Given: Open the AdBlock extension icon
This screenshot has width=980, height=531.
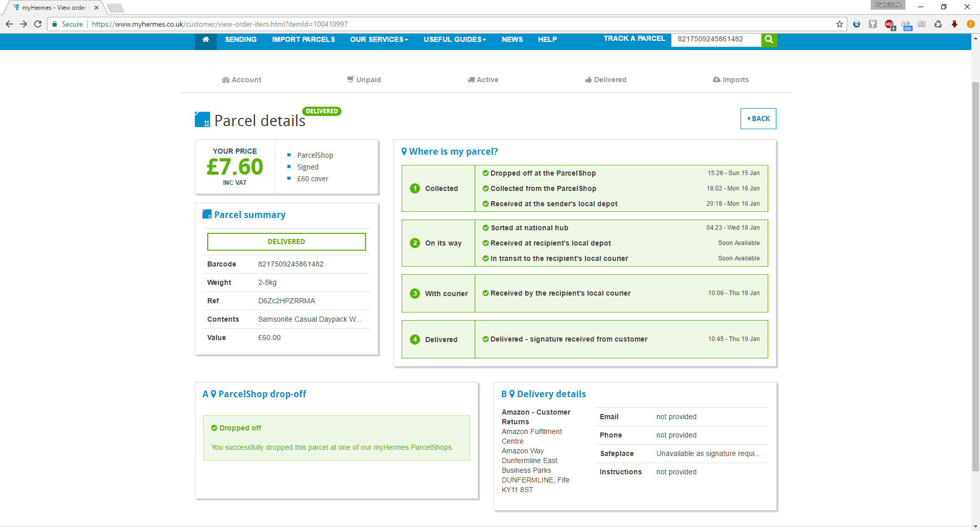Looking at the screenshot, I should point(889,24).
